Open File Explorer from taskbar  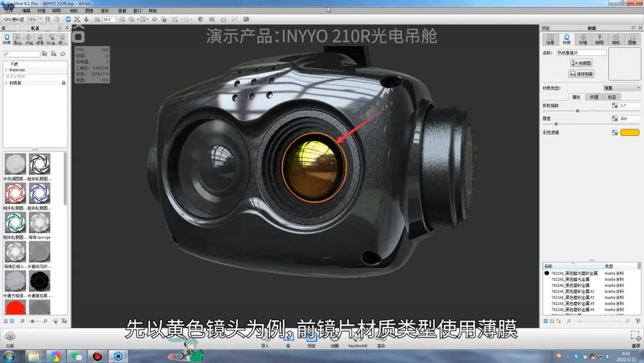pyautogui.click(x=33, y=356)
